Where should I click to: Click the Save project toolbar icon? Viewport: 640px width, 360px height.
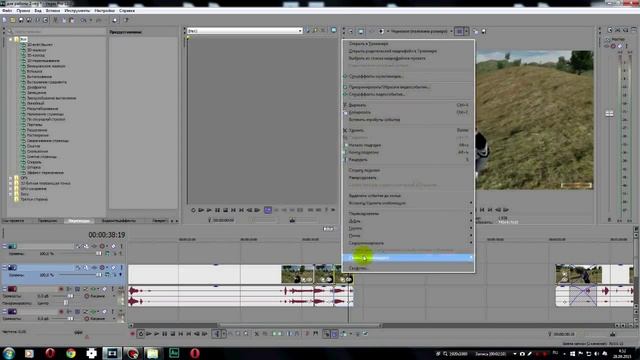coord(21,20)
